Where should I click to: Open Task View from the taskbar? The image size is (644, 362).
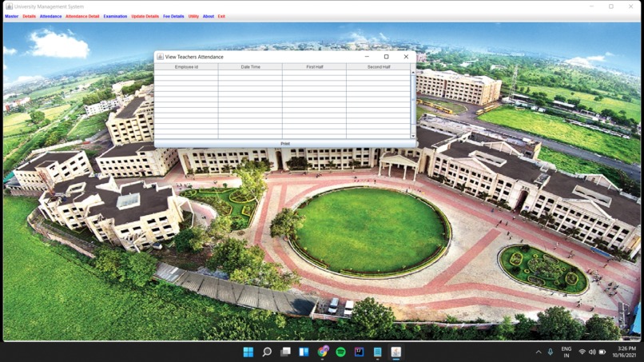(x=285, y=352)
